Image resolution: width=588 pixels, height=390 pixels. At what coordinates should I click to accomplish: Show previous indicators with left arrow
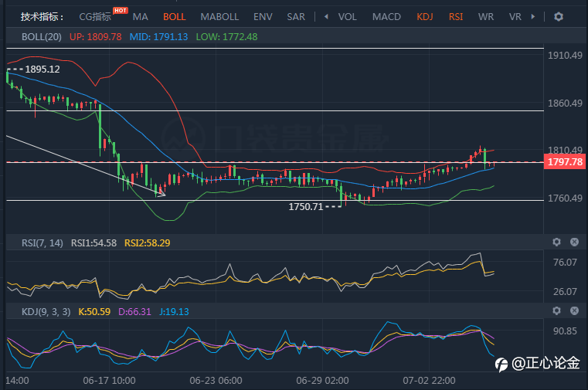click(x=326, y=16)
